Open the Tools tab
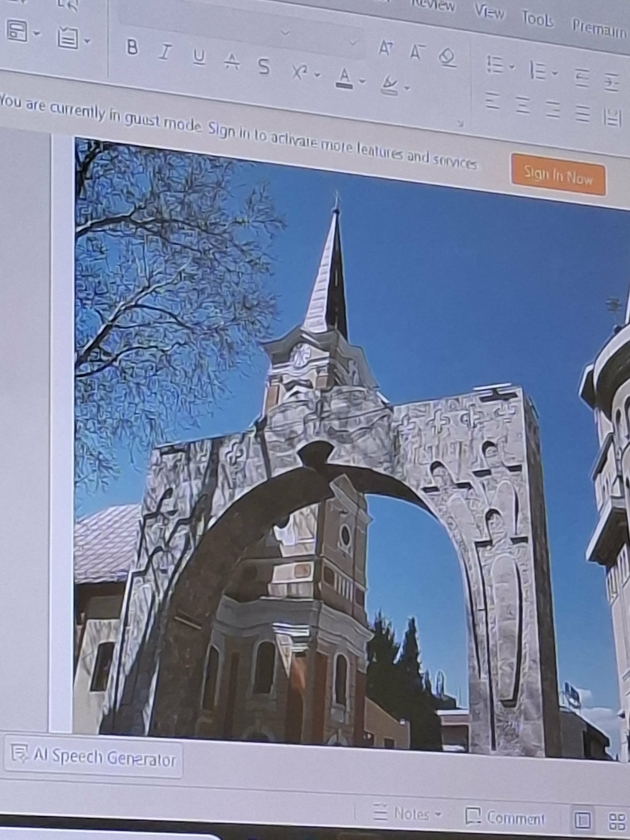 [x=537, y=19]
